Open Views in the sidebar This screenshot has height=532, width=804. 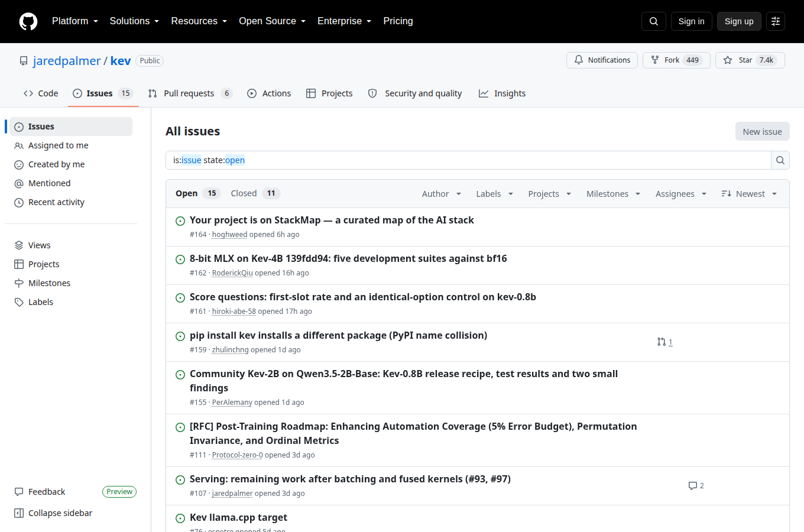click(x=71, y=245)
